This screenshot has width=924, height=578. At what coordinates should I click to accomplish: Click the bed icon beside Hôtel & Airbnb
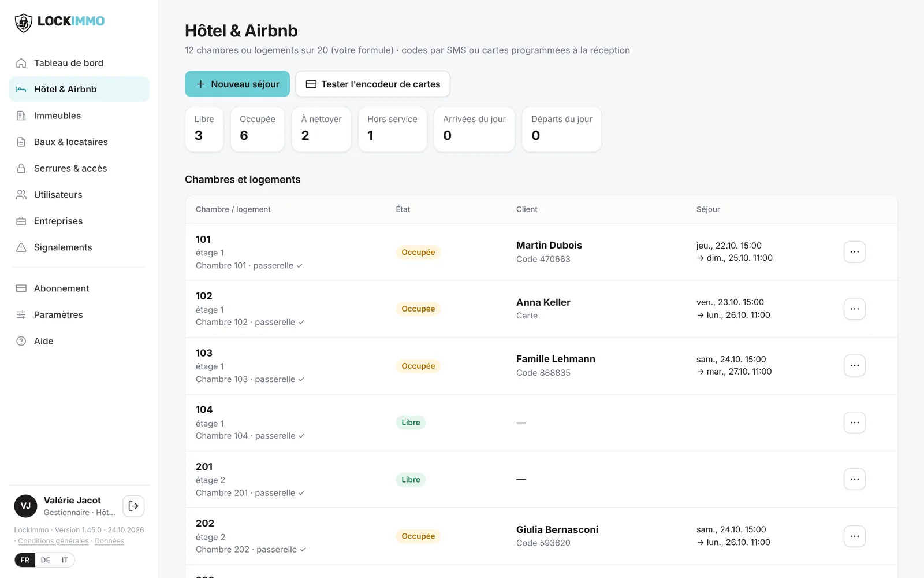coord(21,90)
